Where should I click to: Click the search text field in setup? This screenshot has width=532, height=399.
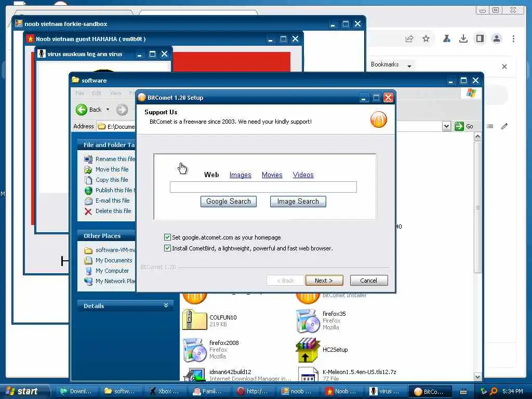point(263,187)
